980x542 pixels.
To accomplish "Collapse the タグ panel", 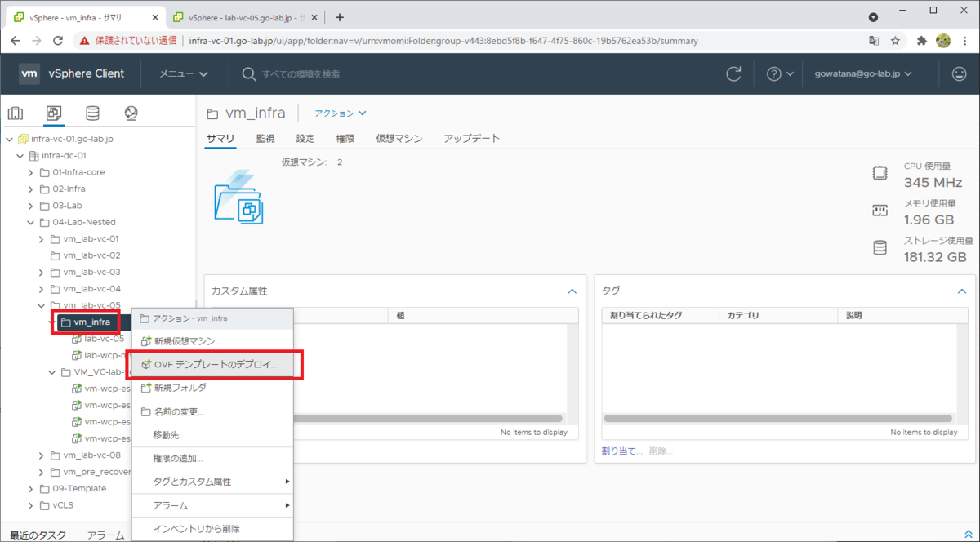I will (961, 291).
